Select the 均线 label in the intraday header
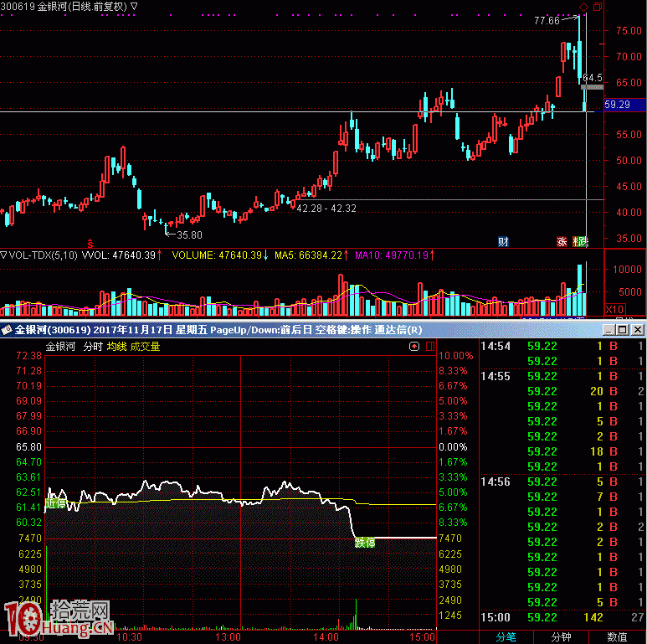Viewport: 647px width, 644px height. (x=116, y=347)
